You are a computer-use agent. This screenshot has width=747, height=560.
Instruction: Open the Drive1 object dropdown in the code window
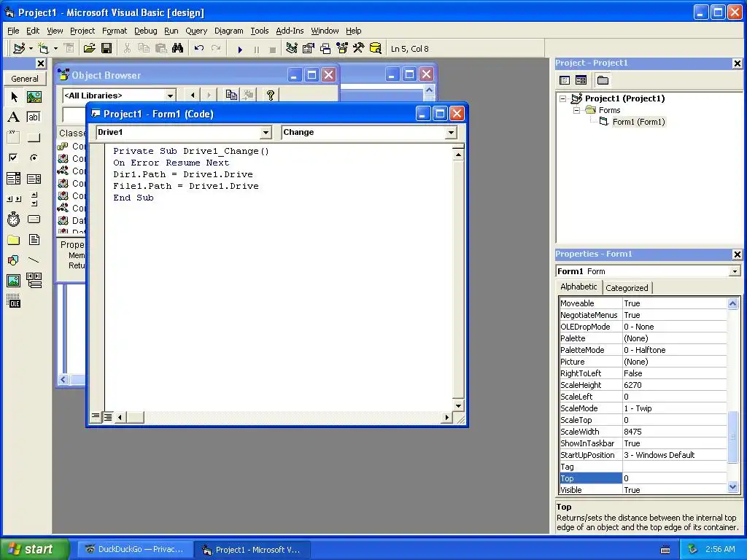(266, 133)
